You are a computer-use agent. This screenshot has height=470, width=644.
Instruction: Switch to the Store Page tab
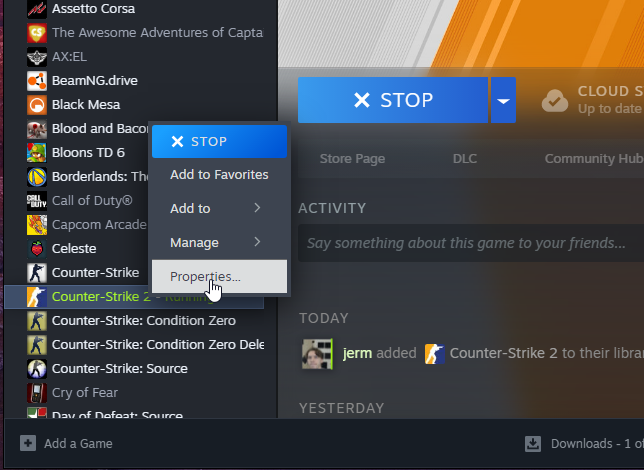[x=352, y=159]
